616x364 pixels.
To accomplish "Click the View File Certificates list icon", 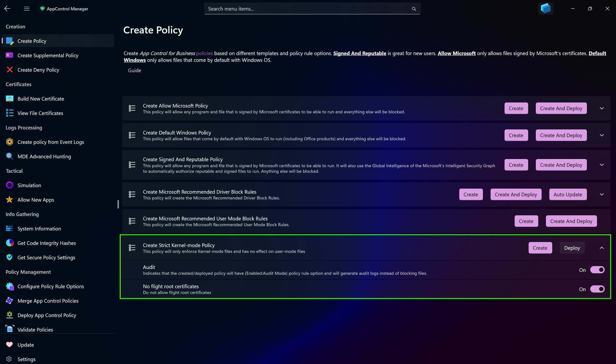I will [x=10, y=113].
